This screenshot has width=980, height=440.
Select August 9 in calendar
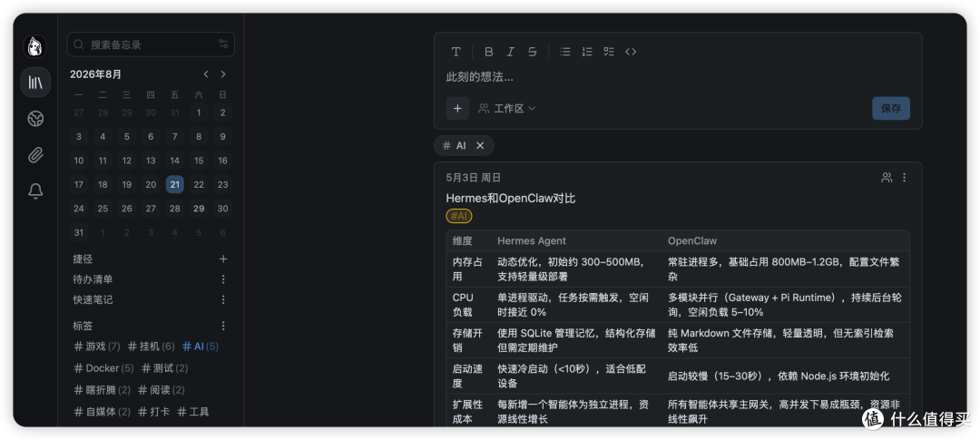(222, 137)
